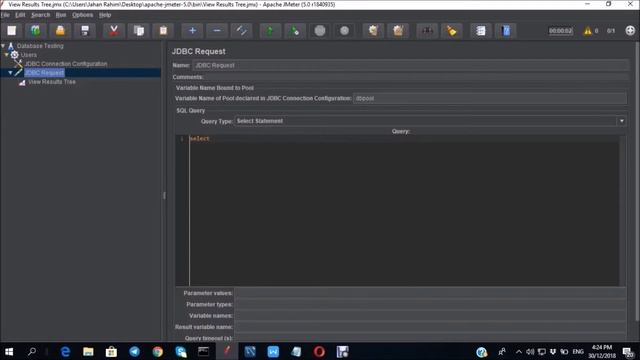This screenshot has height=360, width=640.
Task: Click the Query timeout field
Action: [x=430, y=338]
